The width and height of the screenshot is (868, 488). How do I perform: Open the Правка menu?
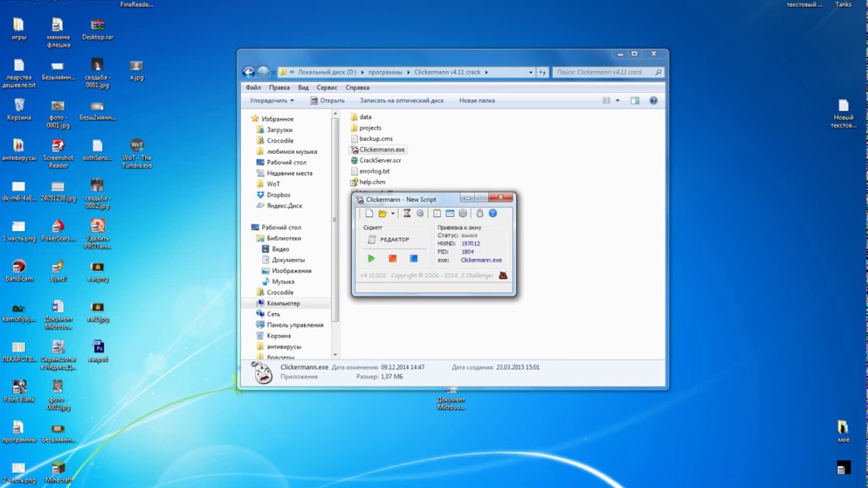click(x=279, y=87)
